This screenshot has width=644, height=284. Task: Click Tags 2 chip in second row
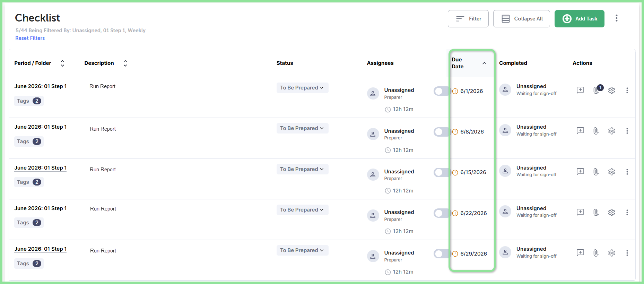[29, 141]
